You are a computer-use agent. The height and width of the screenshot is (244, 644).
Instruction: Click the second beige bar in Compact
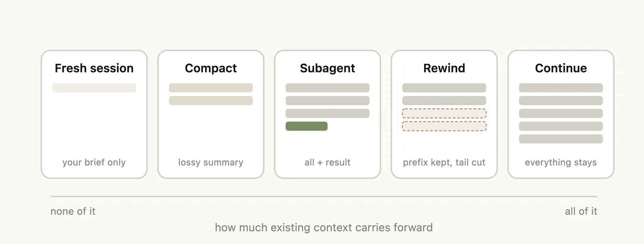click(x=211, y=101)
